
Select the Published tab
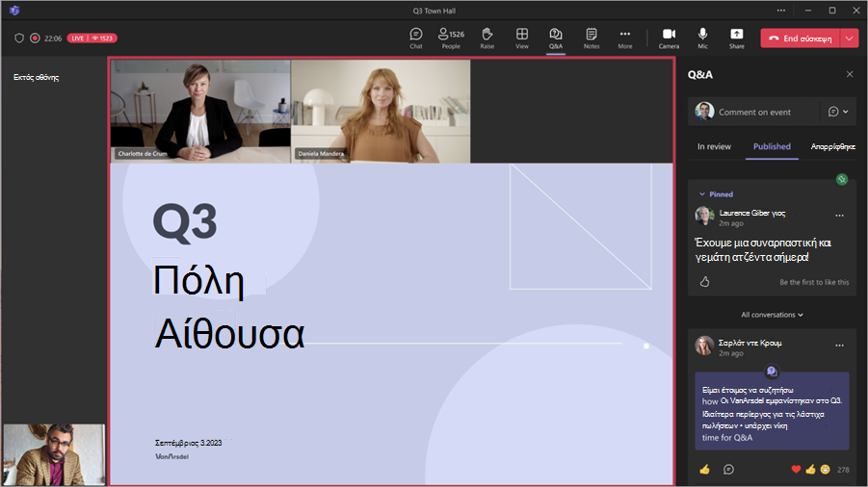point(772,146)
